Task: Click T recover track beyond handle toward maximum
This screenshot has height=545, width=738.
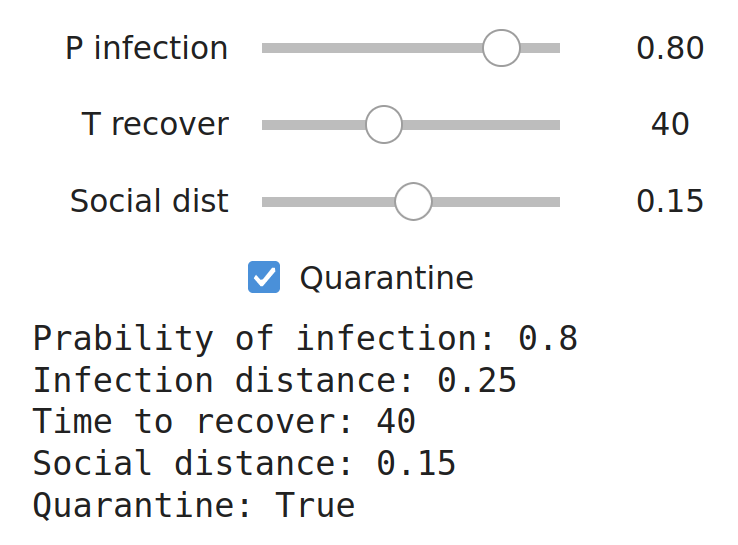Action: point(481,125)
